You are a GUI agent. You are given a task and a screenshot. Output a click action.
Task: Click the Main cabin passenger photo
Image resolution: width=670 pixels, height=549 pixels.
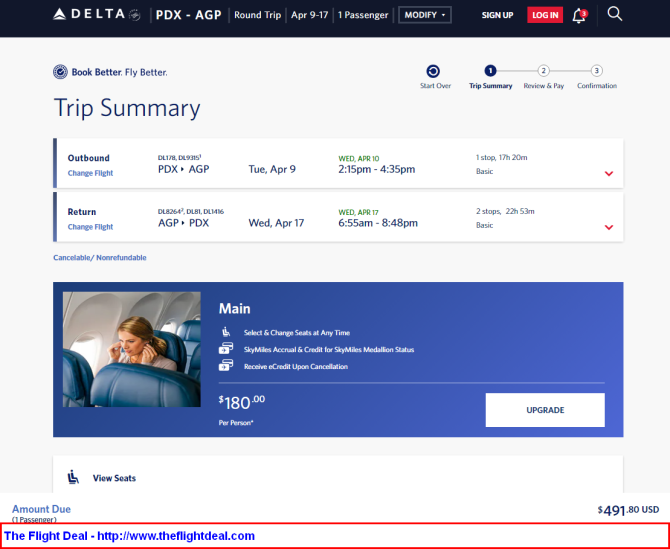(132, 349)
